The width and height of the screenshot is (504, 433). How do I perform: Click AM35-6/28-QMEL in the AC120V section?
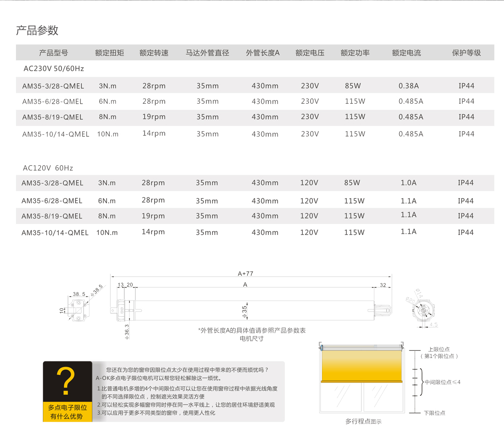point(52,201)
